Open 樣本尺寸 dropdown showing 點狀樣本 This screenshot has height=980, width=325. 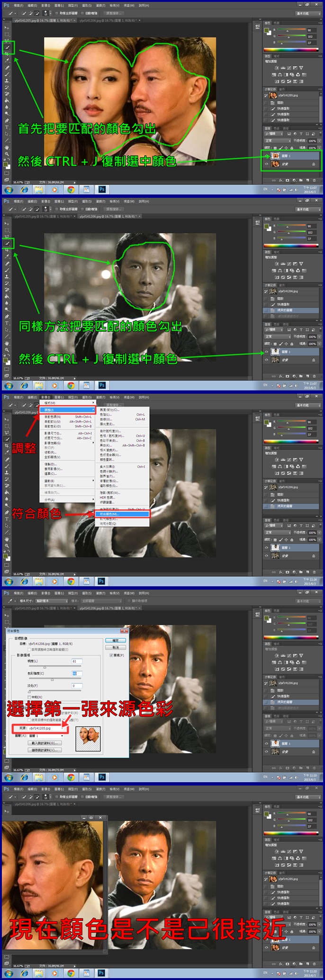tap(52, 601)
